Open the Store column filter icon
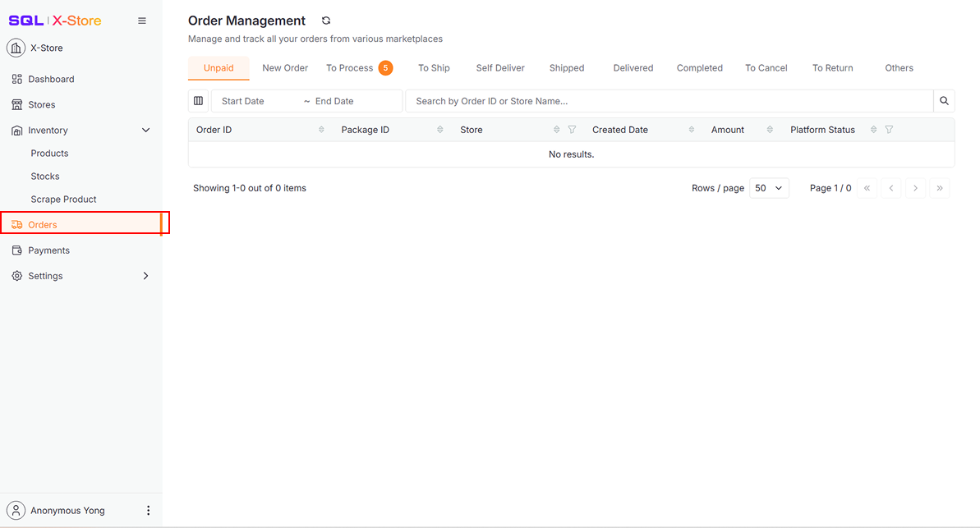 pyautogui.click(x=572, y=130)
